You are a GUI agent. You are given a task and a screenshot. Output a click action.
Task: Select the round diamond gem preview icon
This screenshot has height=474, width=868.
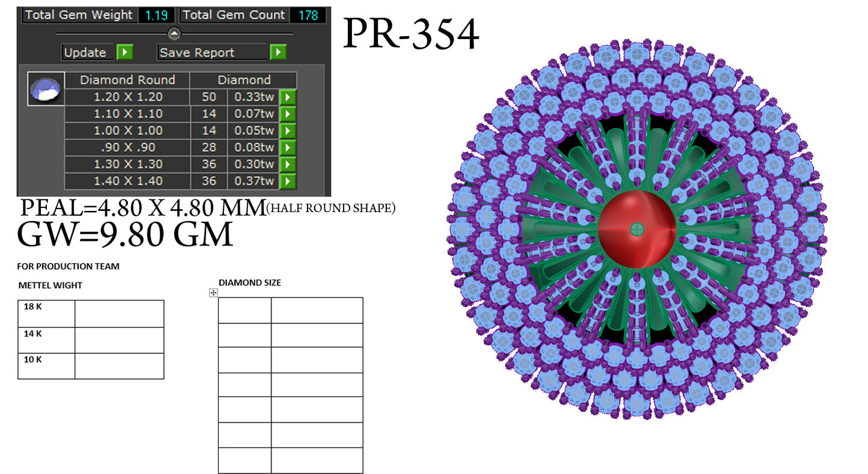[x=46, y=89]
